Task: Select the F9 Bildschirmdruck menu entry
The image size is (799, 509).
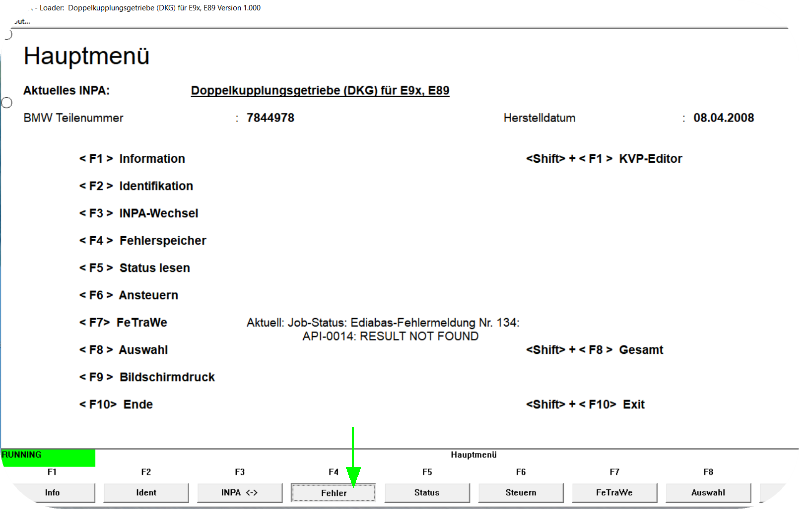Action: [147, 377]
